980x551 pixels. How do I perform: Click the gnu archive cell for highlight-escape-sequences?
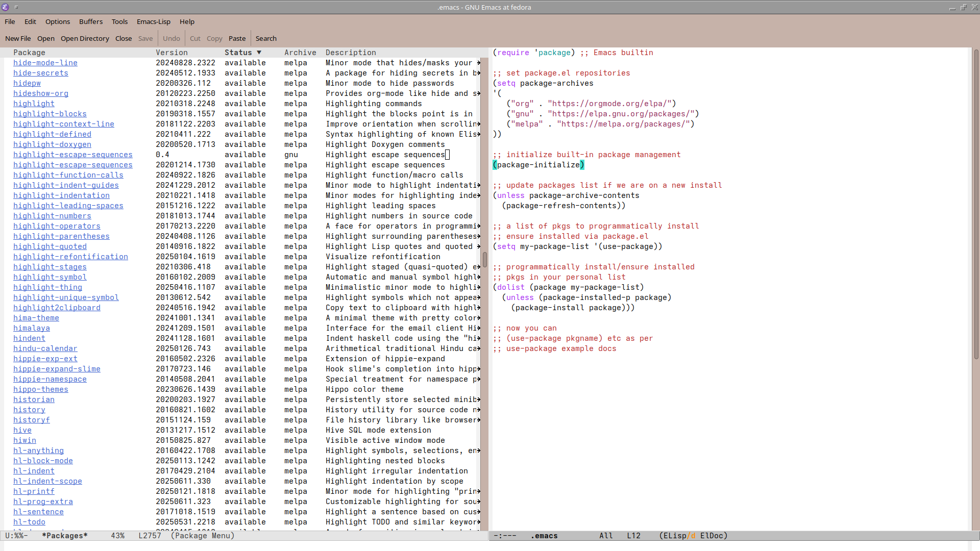pyautogui.click(x=291, y=155)
